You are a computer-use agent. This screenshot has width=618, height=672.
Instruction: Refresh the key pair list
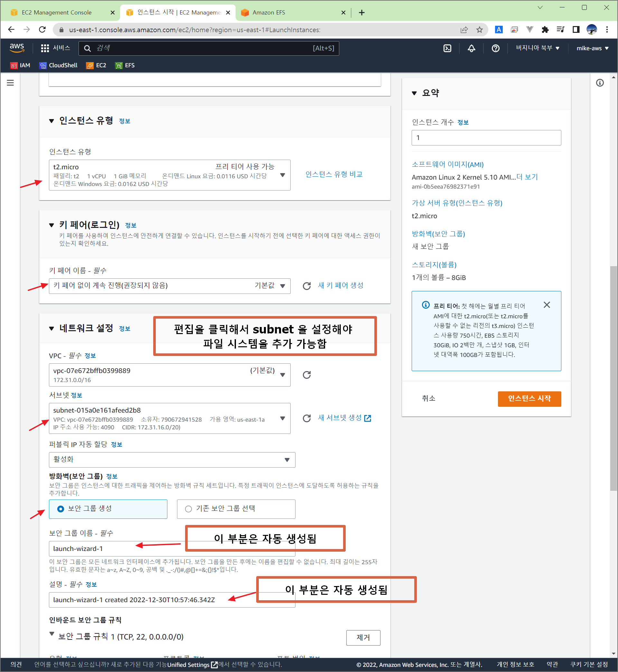(306, 286)
